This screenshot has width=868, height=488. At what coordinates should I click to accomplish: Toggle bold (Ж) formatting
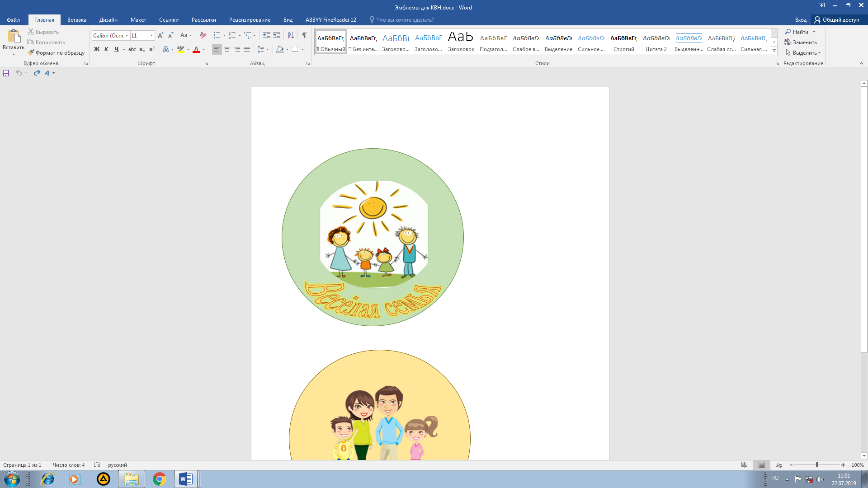96,49
